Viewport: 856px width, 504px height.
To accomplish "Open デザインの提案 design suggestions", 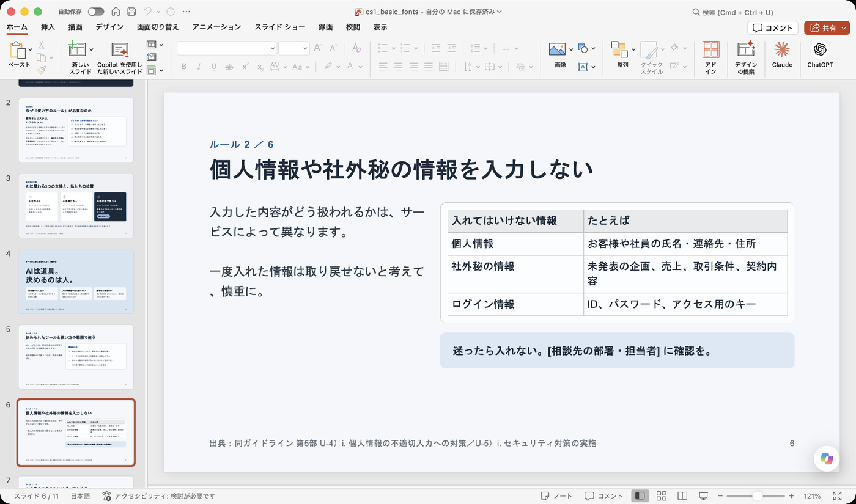I will tap(746, 49).
